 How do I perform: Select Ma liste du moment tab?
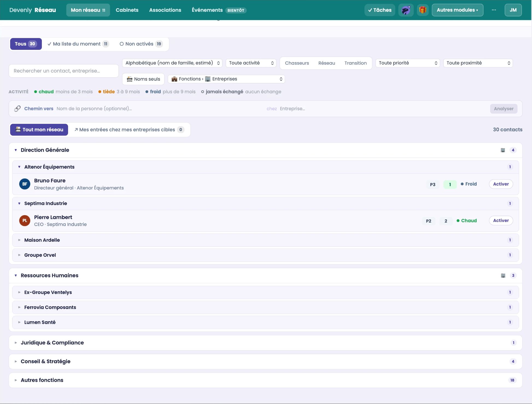[78, 44]
